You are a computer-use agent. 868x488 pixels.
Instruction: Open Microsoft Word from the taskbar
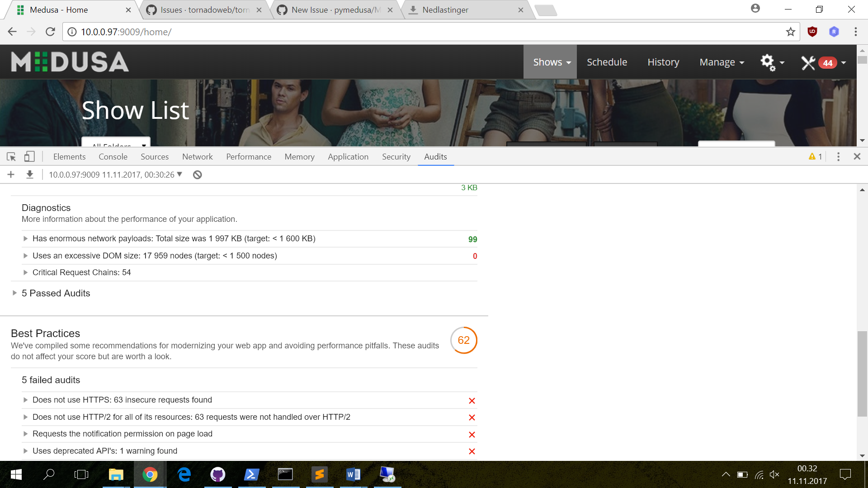[x=353, y=474]
